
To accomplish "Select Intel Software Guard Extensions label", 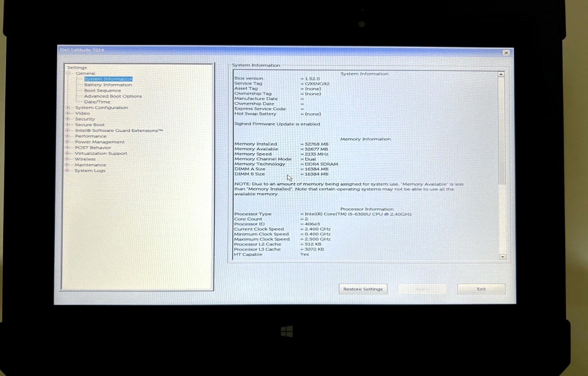I will click(119, 130).
